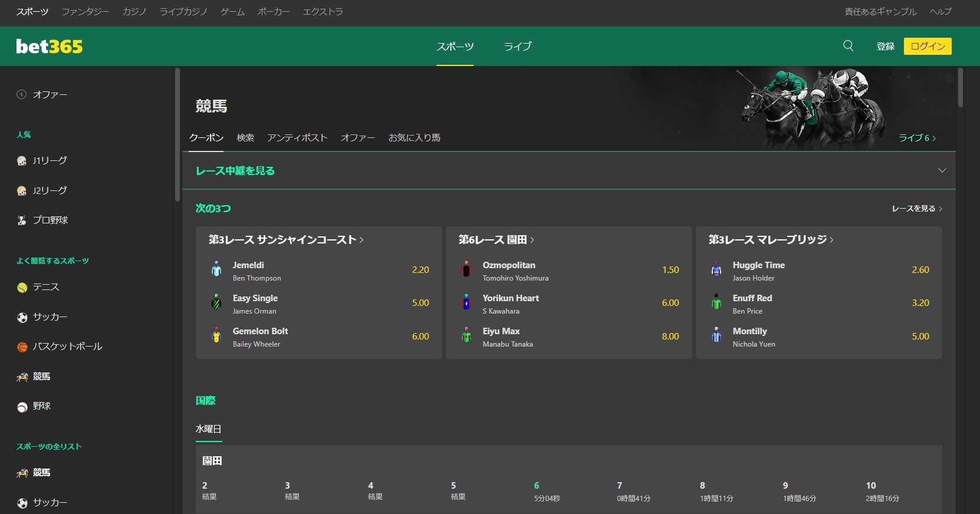Open 園田 race 6 starting in 5分04秒
Image resolution: width=980 pixels, height=514 pixels.
point(547,492)
